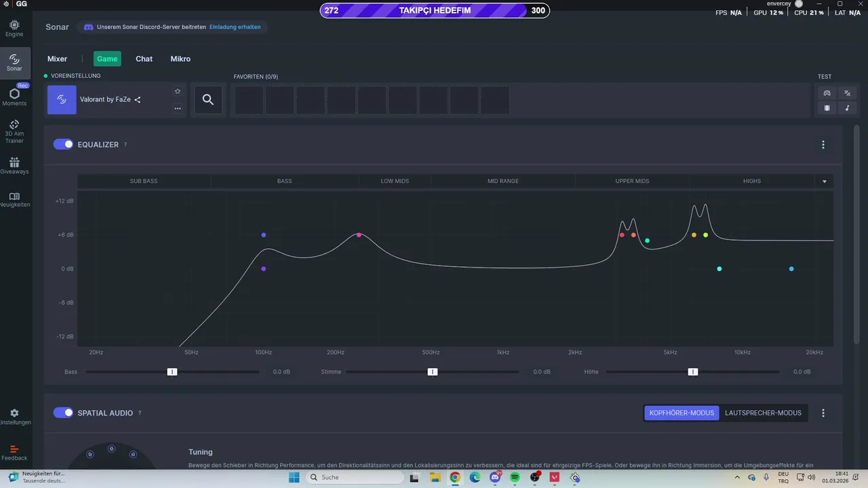This screenshot has height=488, width=868.
Task: Open the Engine section in sidebar
Action: (14, 28)
